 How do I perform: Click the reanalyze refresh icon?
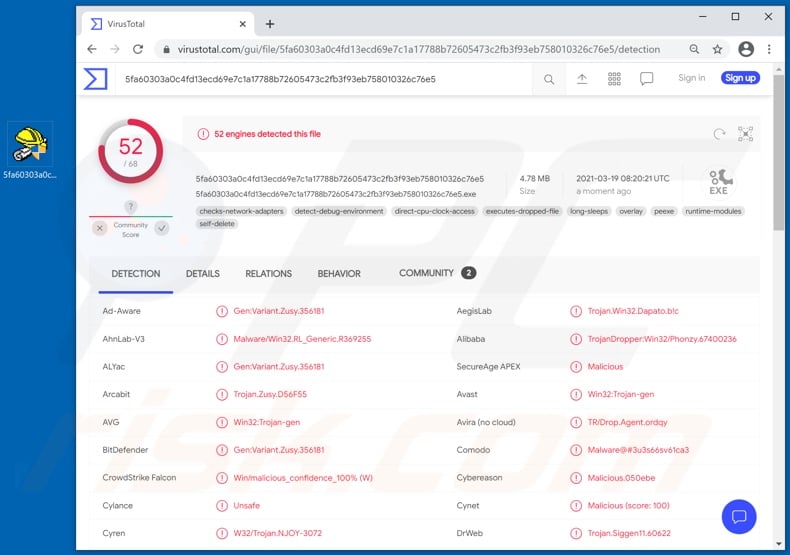(719, 134)
